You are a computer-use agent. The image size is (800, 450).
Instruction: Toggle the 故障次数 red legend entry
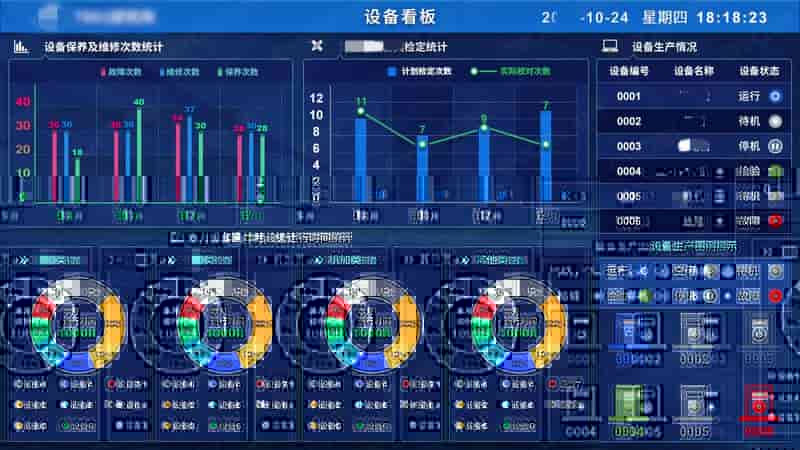point(121,72)
